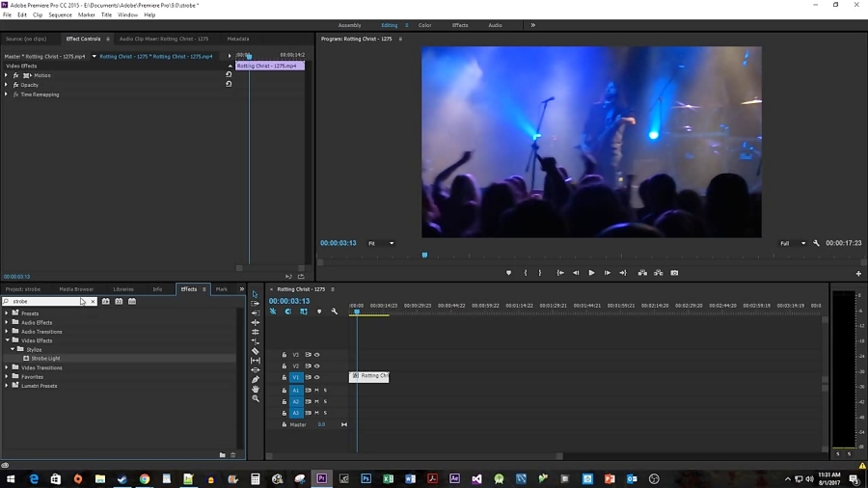Open Program monitor settings wrench
Screen dimensions: 868x488
click(x=816, y=243)
